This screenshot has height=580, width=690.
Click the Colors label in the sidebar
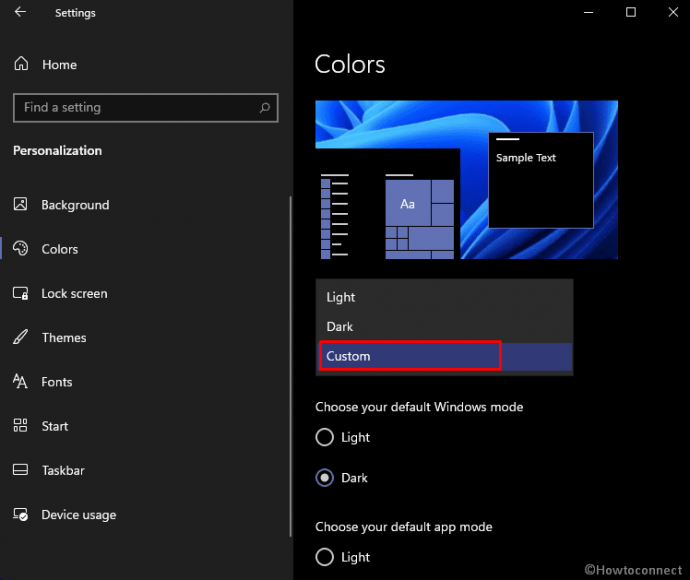60,249
